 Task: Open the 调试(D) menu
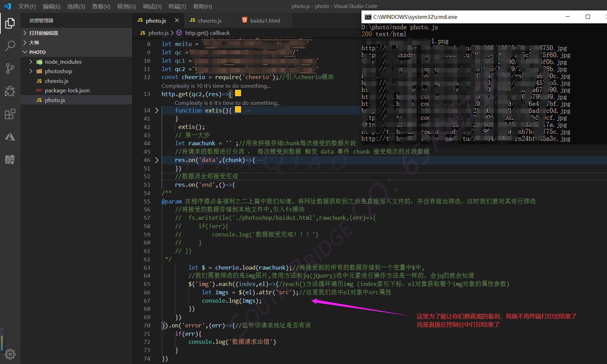[x=152, y=6]
